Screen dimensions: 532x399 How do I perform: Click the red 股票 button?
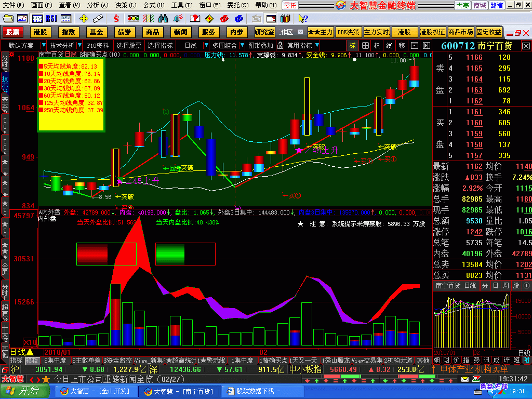pos(13,32)
